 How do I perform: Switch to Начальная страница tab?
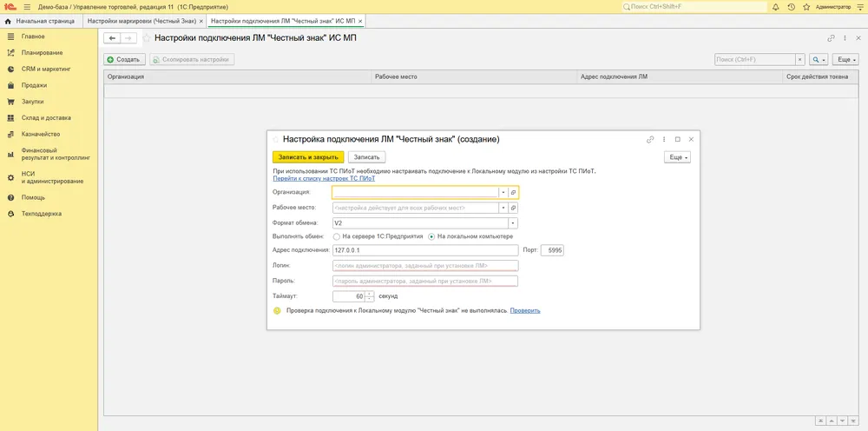(x=40, y=21)
